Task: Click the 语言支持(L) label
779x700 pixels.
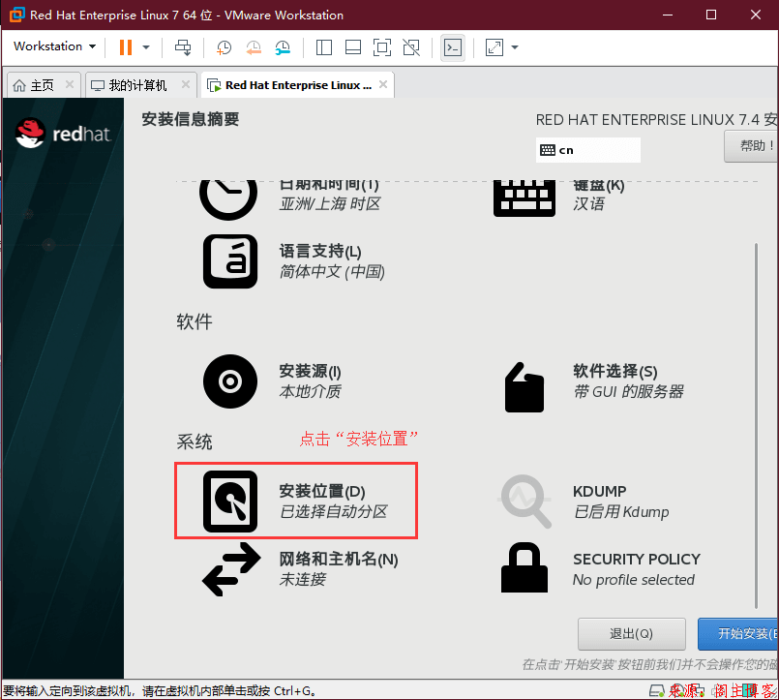Action: (320, 252)
